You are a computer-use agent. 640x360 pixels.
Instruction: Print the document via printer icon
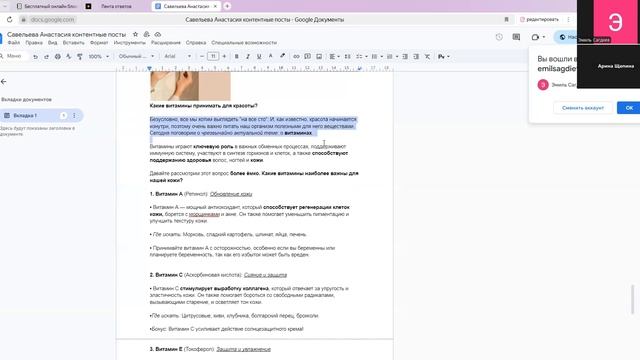[x=58, y=56]
